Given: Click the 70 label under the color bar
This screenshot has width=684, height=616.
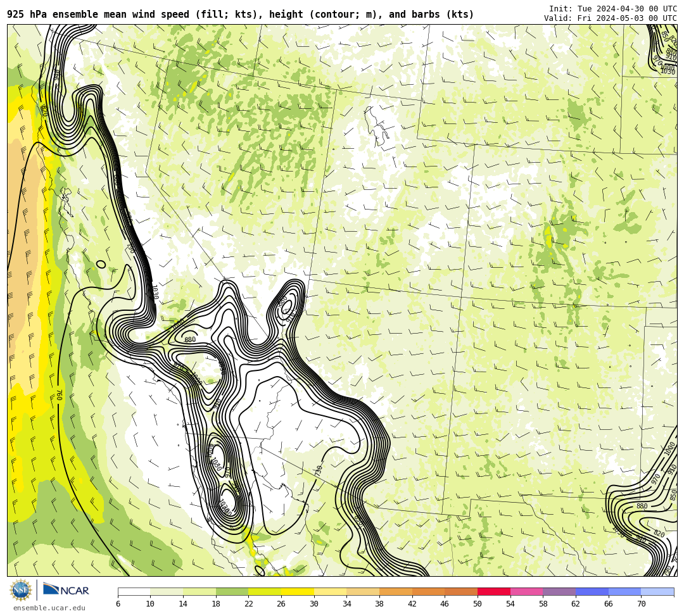Looking at the screenshot, I should coord(641,604).
